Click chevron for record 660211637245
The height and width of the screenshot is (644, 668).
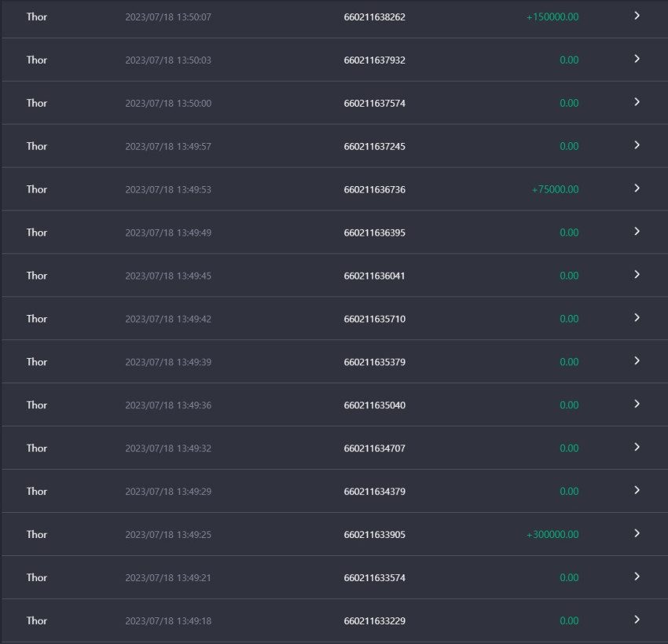click(x=637, y=145)
